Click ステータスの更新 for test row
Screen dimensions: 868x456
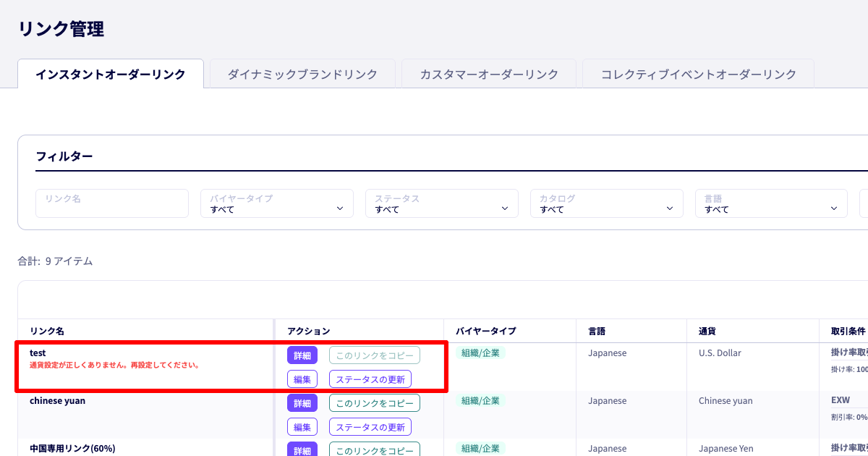tap(370, 379)
